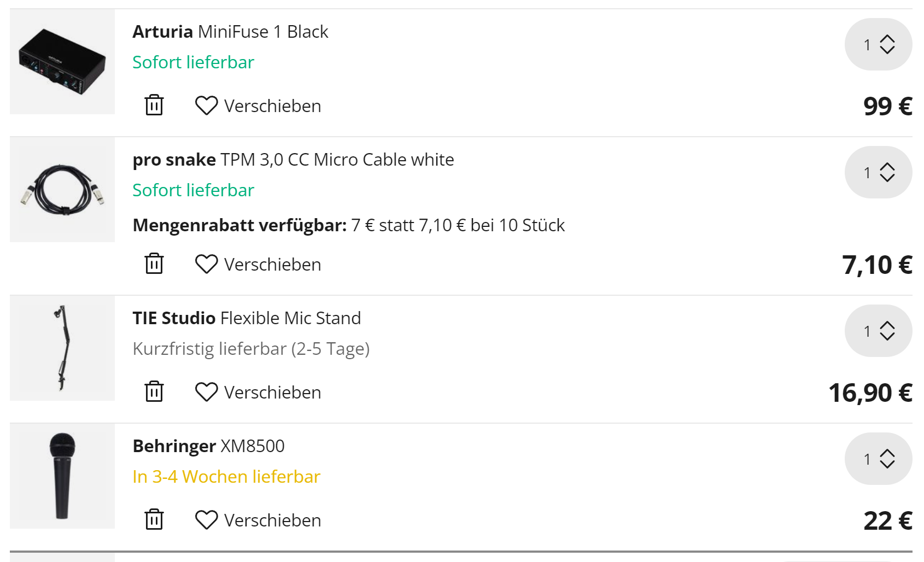
Task: Click Verschieben for Behringer XM8500
Action: (272, 520)
